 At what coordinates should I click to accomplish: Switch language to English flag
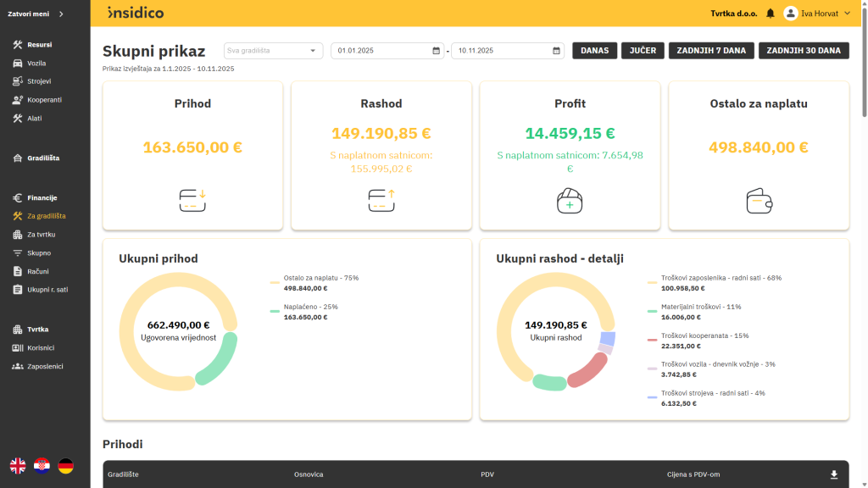pyautogui.click(x=18, y=465)
